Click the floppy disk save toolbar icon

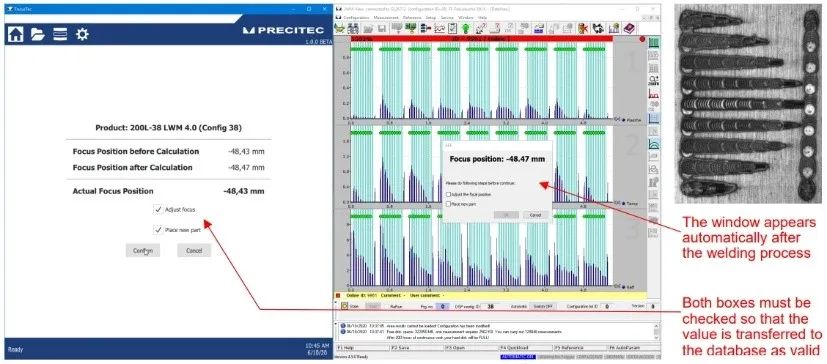pos(382,28)
